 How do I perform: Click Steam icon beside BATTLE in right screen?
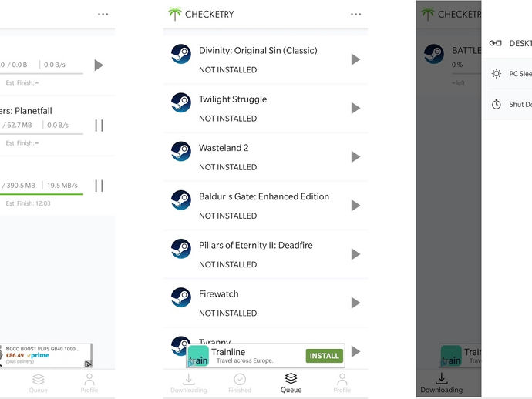point(434,54)
